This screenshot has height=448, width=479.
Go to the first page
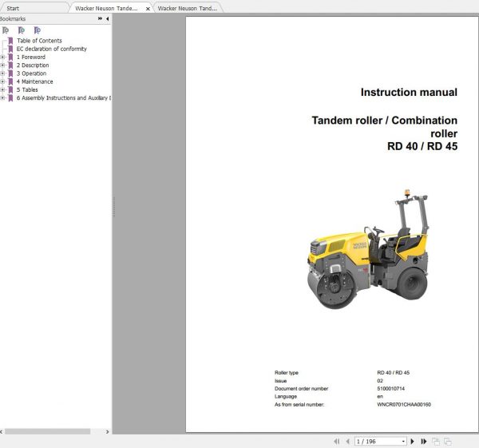(x=337, y=442)
